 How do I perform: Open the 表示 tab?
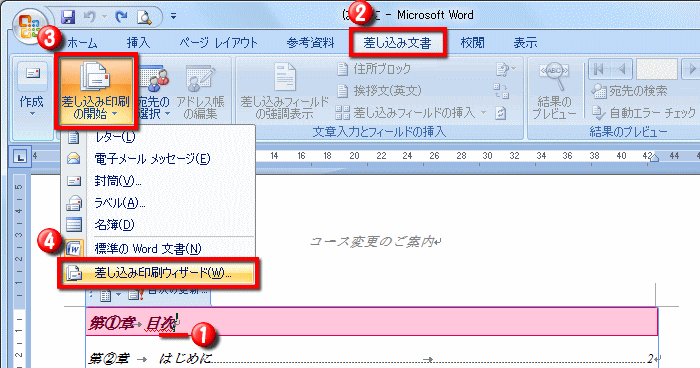525,43
